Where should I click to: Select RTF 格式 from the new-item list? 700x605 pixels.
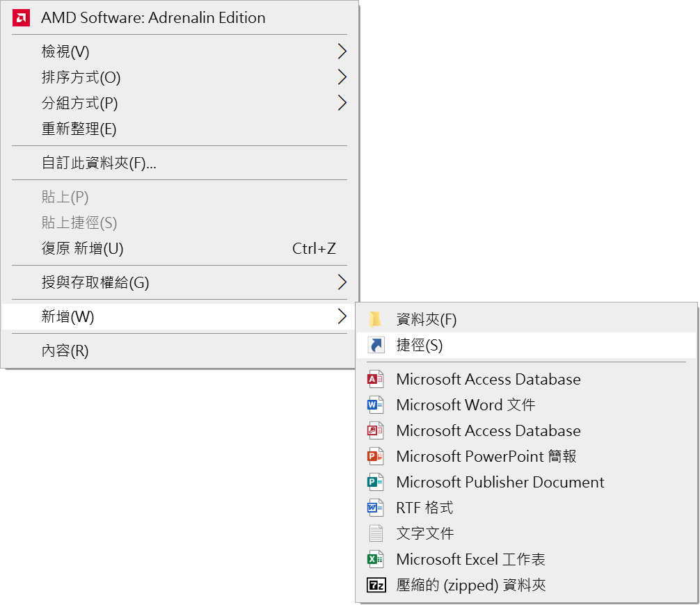(x=424, y=508)
